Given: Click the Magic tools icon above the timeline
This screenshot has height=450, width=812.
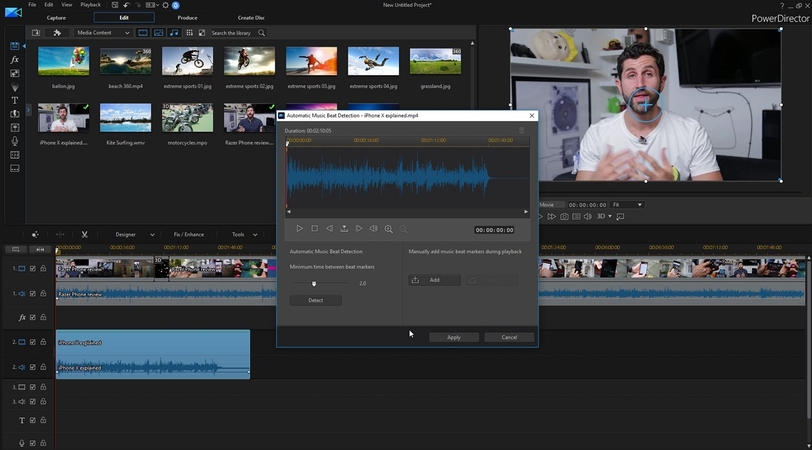Looking at the screenshot, I should coord(35,235).
